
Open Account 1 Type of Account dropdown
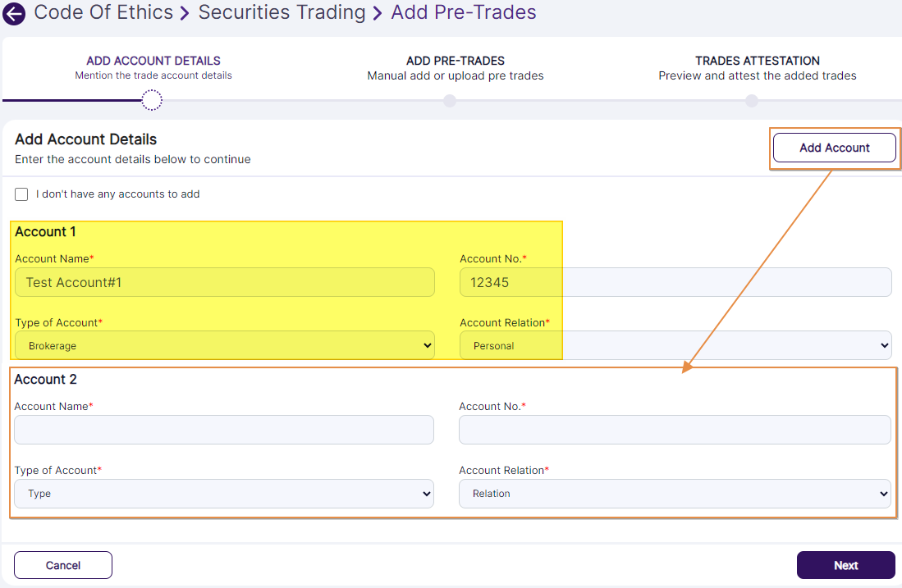pos(224,345)
